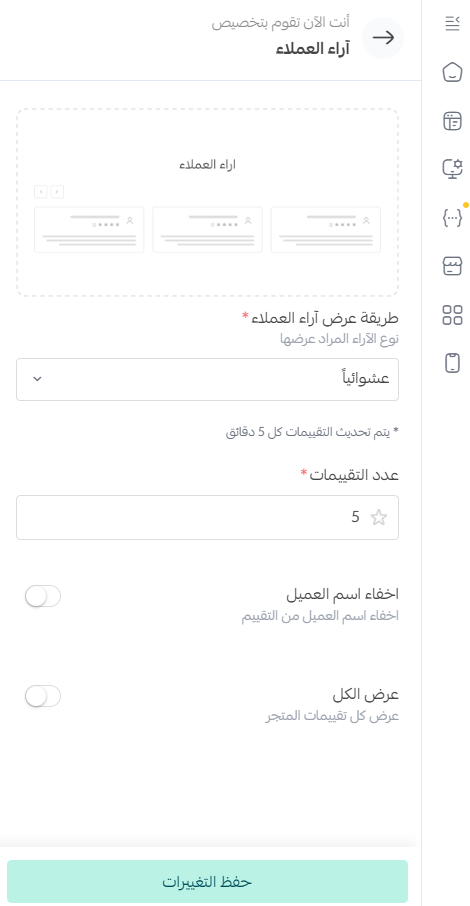Click the آراء العملاء header title
The width and height of the screenshot is (470, 906).
click(x=312, y=49)
